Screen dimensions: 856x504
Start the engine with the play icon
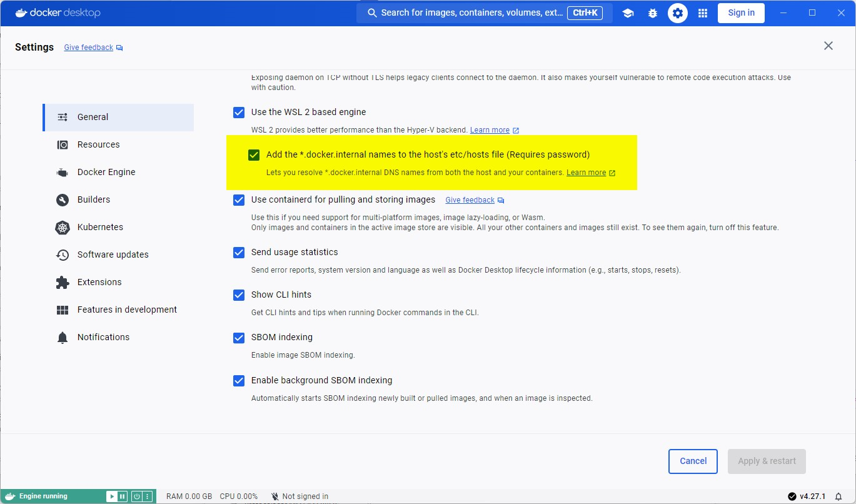(x=111, y=496)
